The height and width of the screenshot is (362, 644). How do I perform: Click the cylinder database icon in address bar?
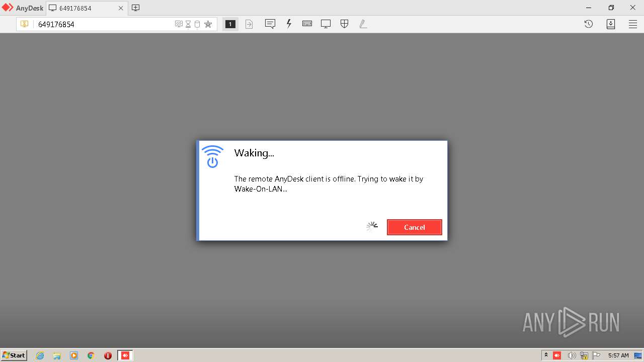click(197, 24)
